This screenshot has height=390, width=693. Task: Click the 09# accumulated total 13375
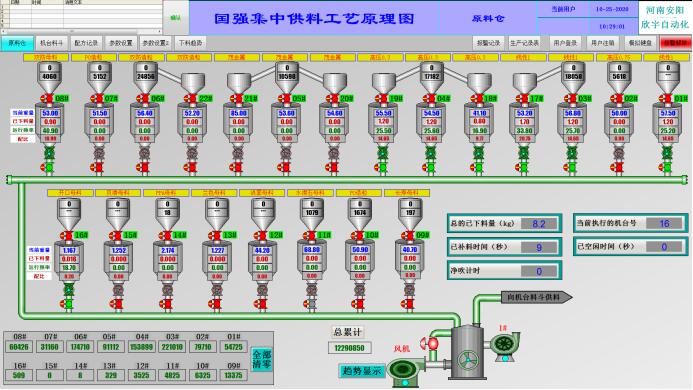pos(233,375)
